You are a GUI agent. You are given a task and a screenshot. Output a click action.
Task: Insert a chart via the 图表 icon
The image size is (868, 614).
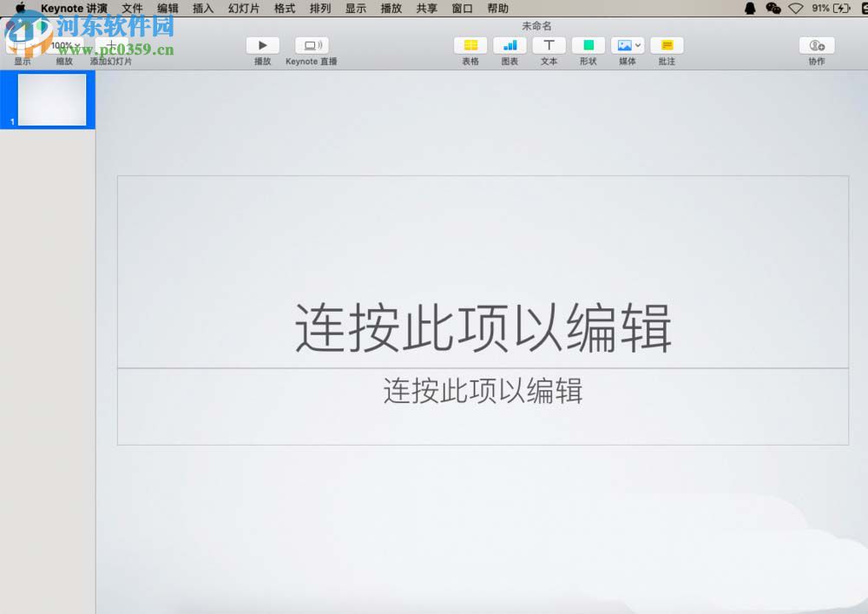[510, 45]
